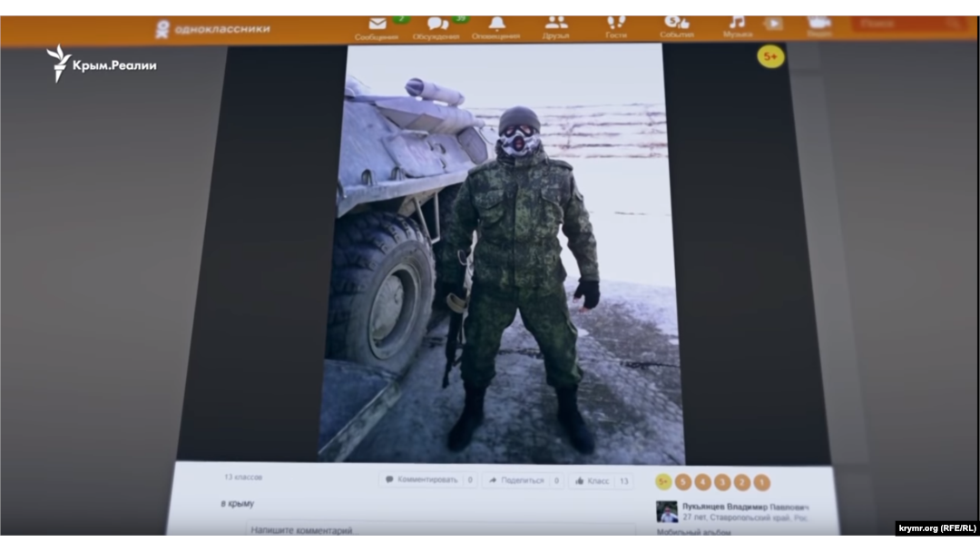Open Оповещения notifications bell
Viewport: 980px width, 552px height.
click(496, 29)
